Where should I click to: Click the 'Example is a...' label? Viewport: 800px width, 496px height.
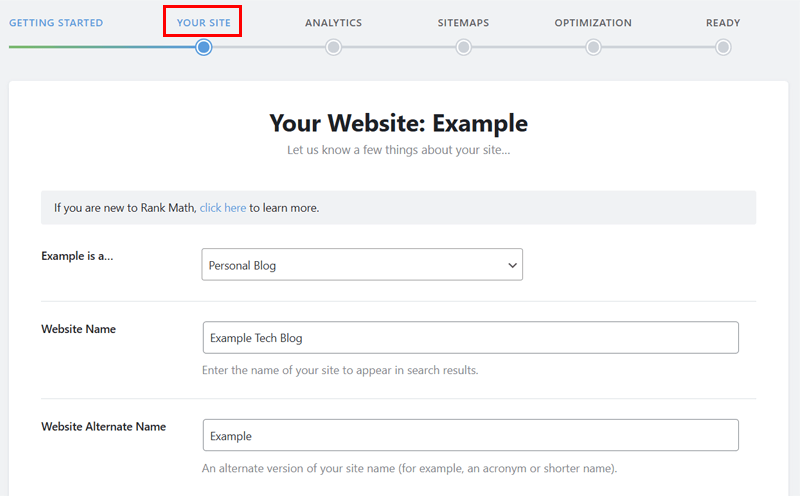tap(77, 256)
